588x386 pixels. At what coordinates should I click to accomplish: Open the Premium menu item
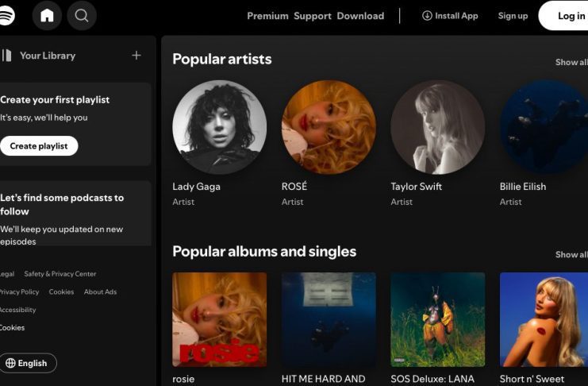pyautogui.click(x=267, y=16)
